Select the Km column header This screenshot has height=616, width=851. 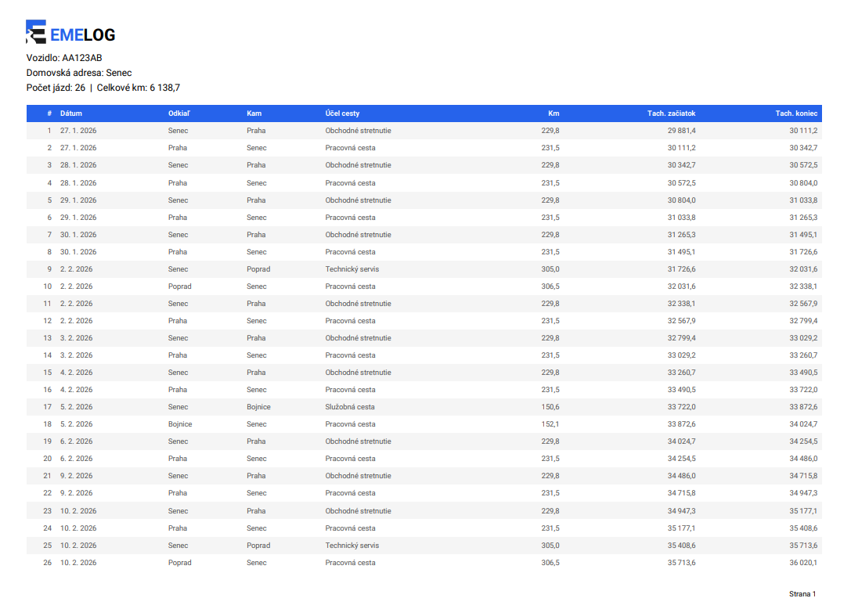(554, 113)
